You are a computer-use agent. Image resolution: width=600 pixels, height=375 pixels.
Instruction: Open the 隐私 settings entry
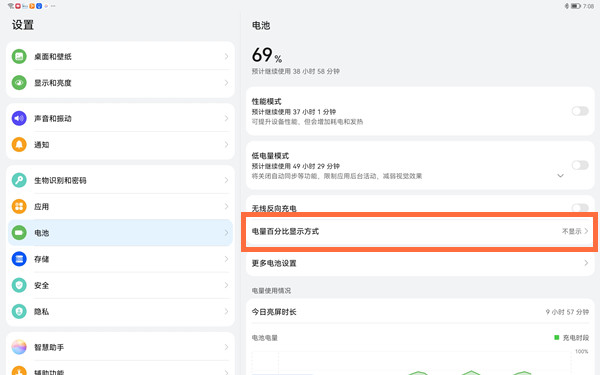coord(120,311)
